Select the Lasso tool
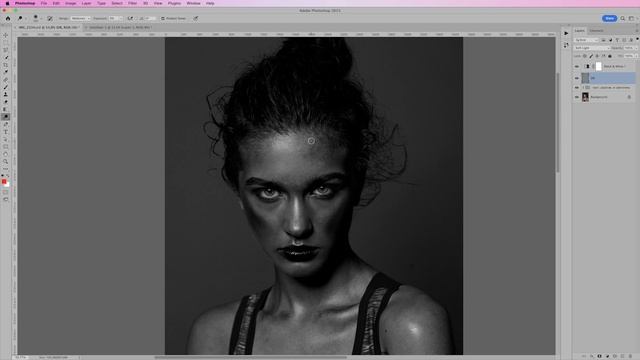This screenshot has width=640, height=360. pos(6,50)
